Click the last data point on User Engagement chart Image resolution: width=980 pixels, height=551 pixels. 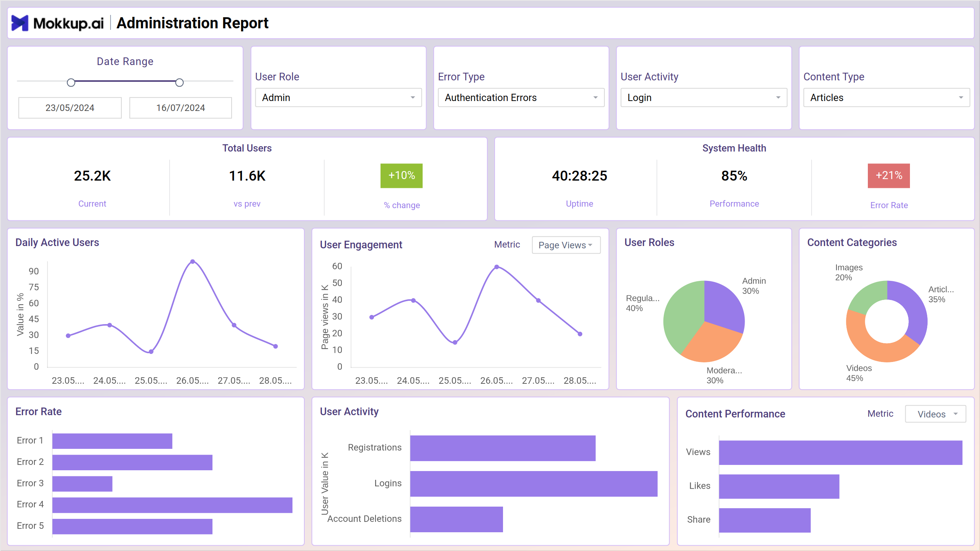[580, 334]
